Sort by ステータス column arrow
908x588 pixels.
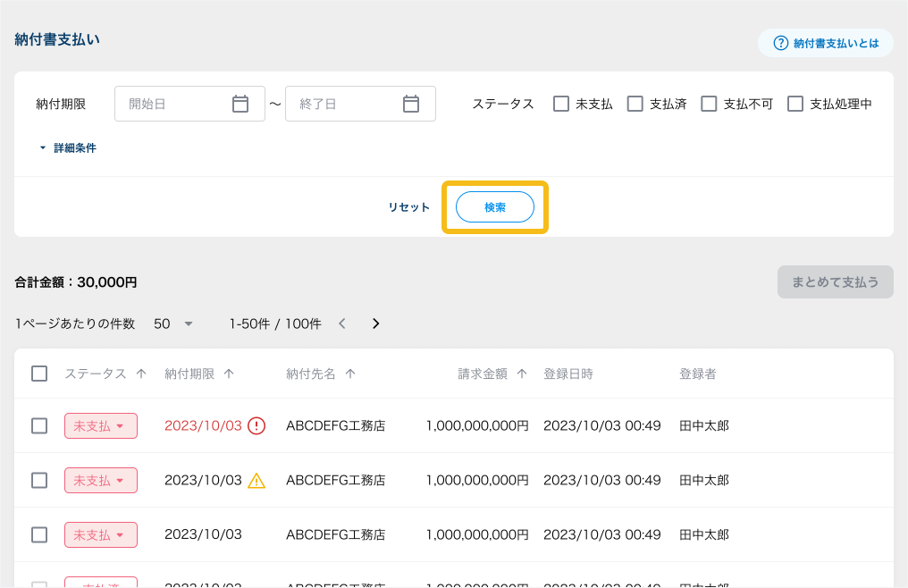click(x=141, y=374)
